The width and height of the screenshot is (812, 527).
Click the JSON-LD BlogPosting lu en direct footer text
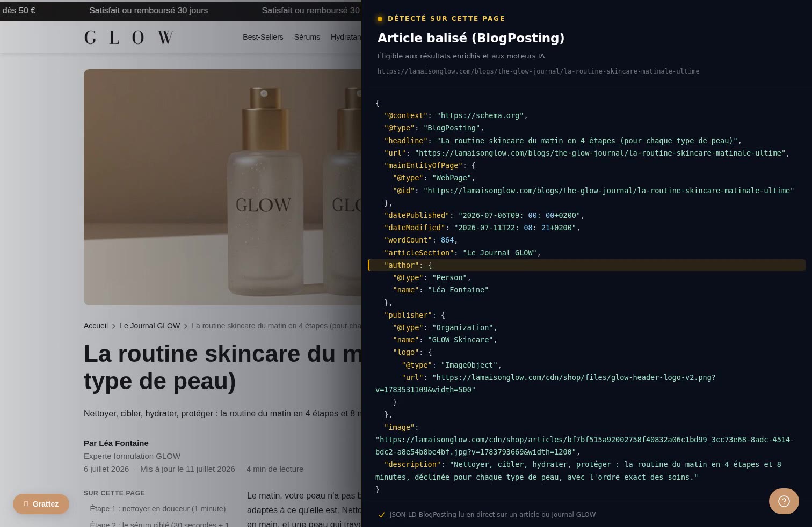pos(492,515)
